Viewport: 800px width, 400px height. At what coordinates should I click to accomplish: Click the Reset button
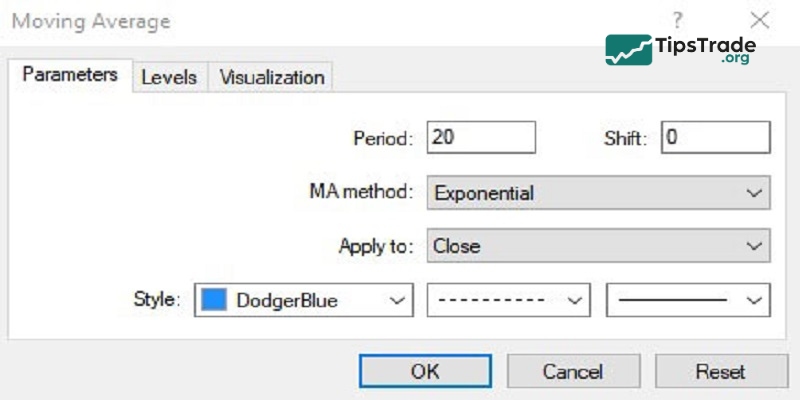pos(720,371)
